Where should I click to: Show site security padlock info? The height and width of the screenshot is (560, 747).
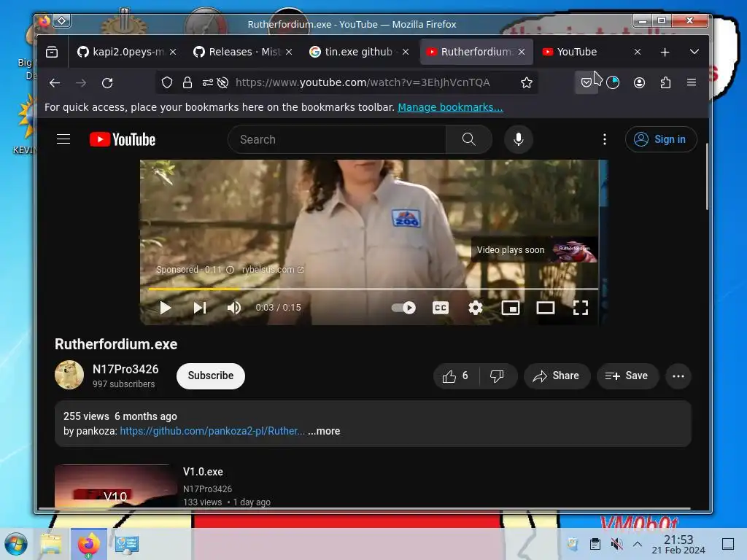tap(187, 83)
